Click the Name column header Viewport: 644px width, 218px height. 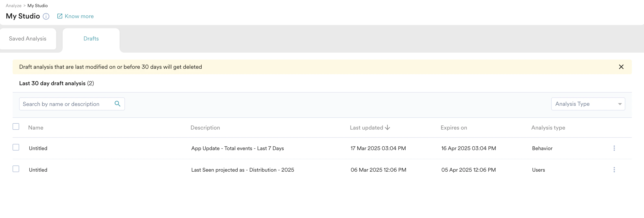tap(36, 128)
